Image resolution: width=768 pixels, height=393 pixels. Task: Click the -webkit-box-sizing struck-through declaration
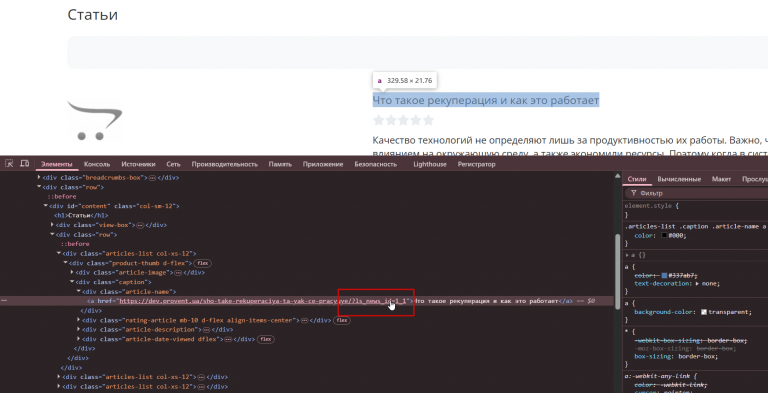[691, 340]
